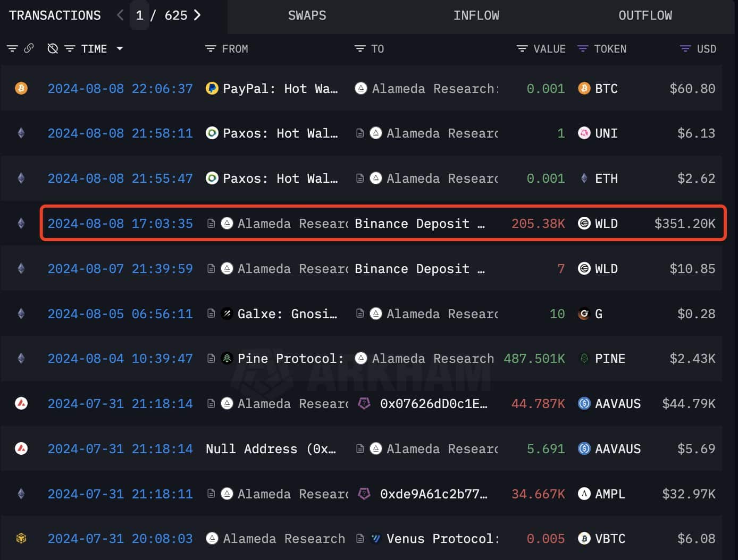The width and height of the screenshot is (738, 560).
Task: Click the Venus Protocol logo icon
Action: [376, 538]
